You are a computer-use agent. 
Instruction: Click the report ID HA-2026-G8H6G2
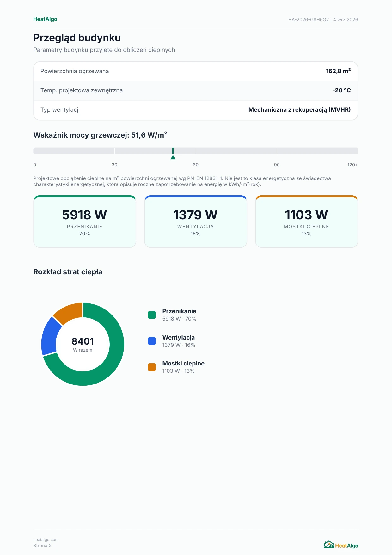(309, 20)
